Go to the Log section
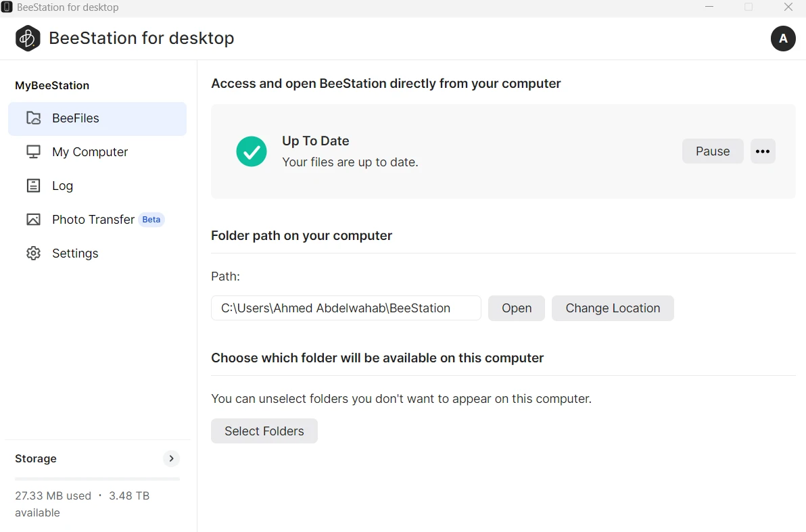The width and height of the screenshot is (806, 532). pos(62,186)
